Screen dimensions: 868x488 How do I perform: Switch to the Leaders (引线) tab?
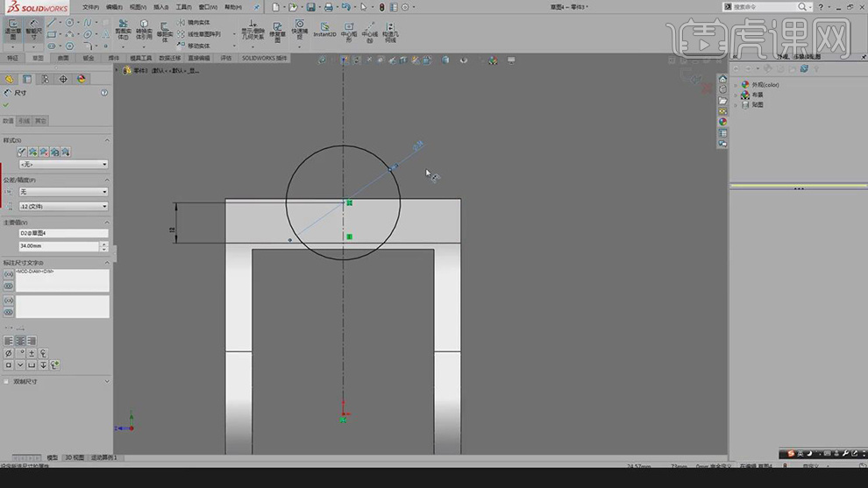pos(25,121)
